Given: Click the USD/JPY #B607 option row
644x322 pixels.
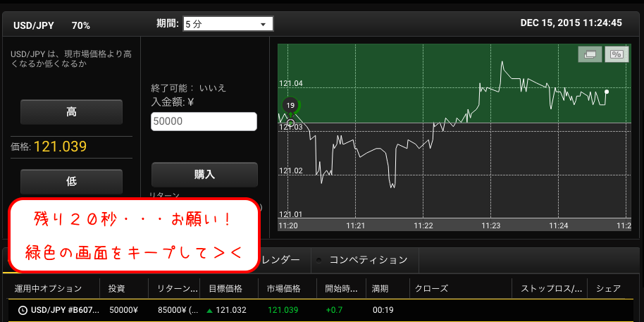Looking at the screenshot, I should tap(322, 310).
